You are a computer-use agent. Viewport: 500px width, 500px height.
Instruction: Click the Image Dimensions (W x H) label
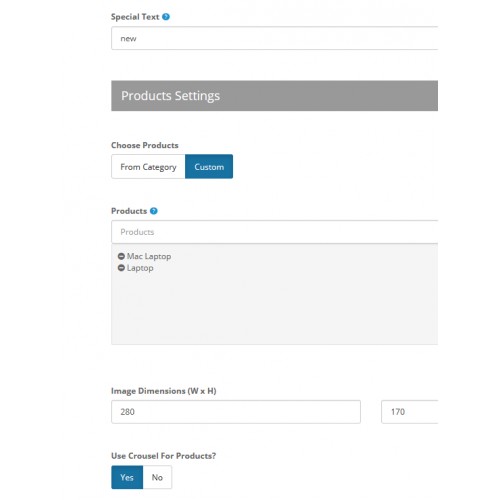pos(164,391)
